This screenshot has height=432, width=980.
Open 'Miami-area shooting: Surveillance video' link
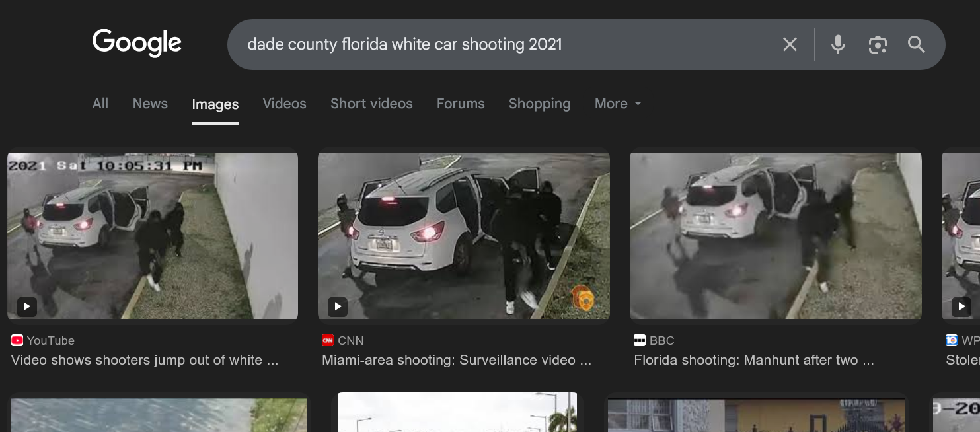457,360
